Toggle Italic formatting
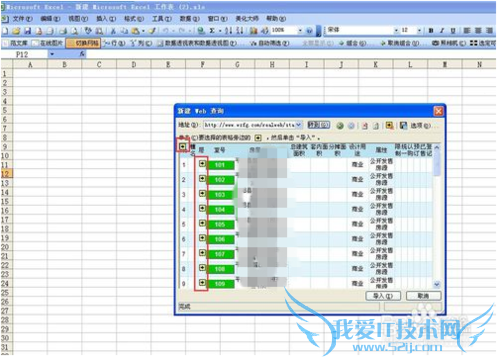This screenshot has width=500, height=362. coord(442,31)
